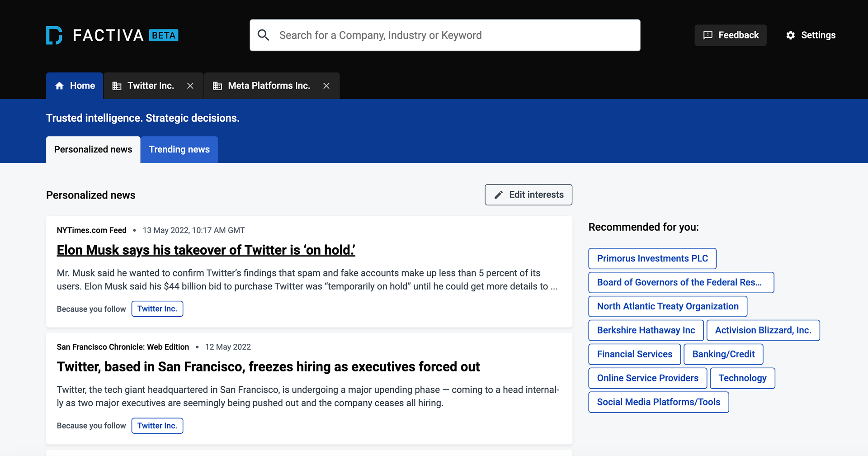
Task: Focus the company or keyword search field
Action: coord(445,35)
